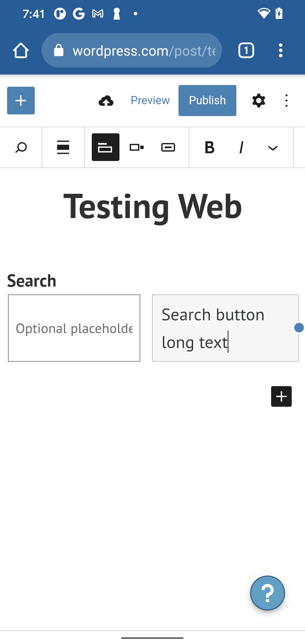305x644 pixels.
Task: Tap the browser home button
Action: [x=21, y=50]
